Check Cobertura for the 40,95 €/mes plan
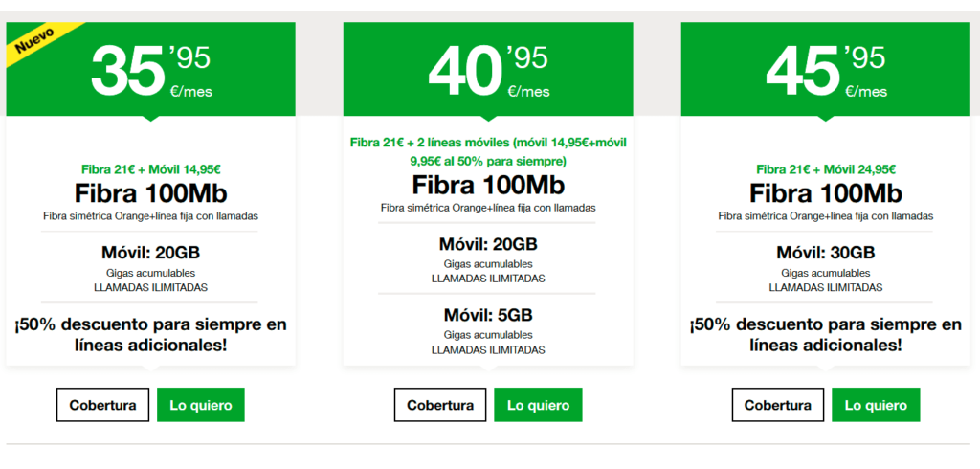The width and height of the screenshot is (980, 469). (x=440, y=405)
